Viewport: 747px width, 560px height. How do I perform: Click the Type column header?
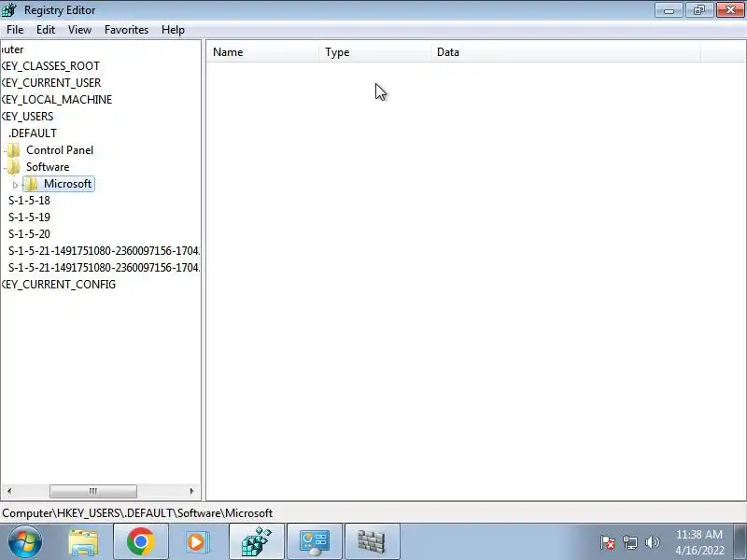coord(375,52)
